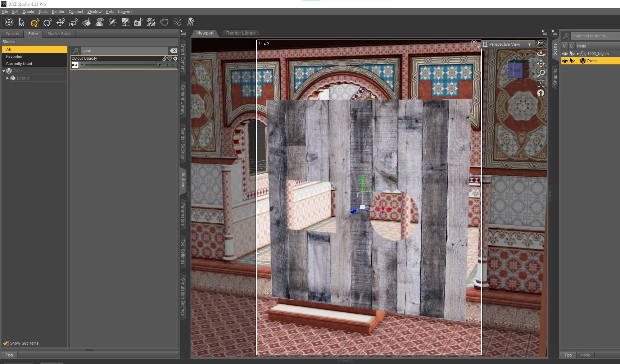620x364 pixels.
Task: Click the Tips button at bottom left
Action: pyautogui.click(x=9, y=355)
